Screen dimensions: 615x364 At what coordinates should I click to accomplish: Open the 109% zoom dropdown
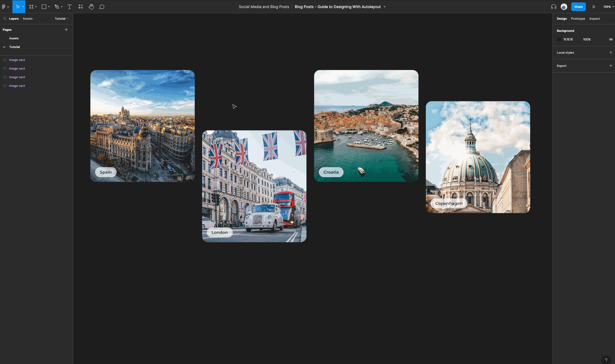pyautogui.click(x=609, y=7)
